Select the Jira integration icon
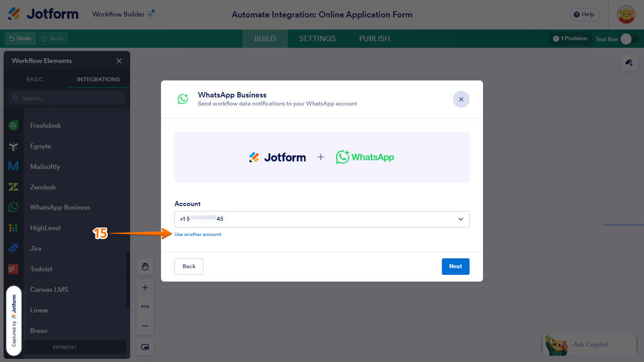This screenshot has height=362, width=644. [13, 248]
